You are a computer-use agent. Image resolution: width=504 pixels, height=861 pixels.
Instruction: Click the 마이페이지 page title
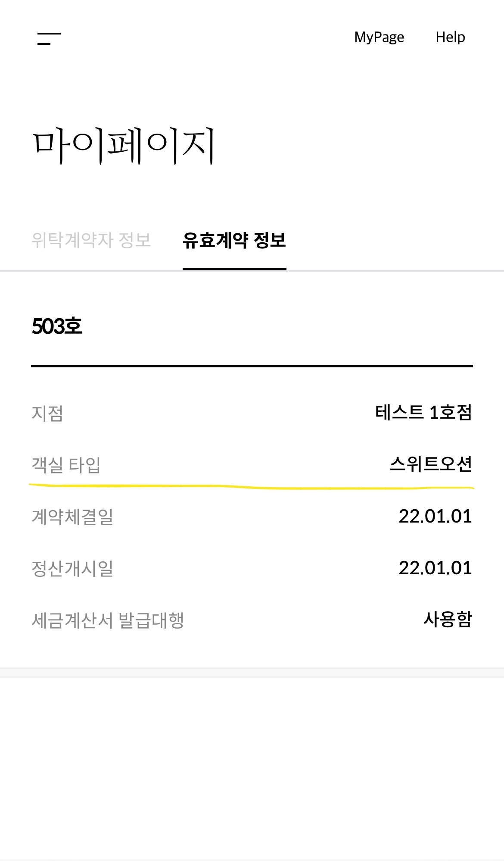tap(124, 145)
